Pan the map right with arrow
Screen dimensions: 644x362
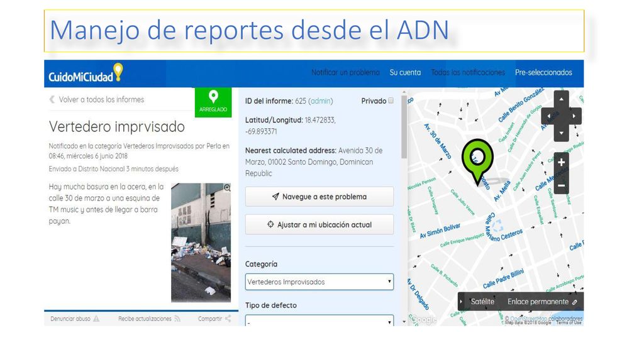(x=574, y=116)
